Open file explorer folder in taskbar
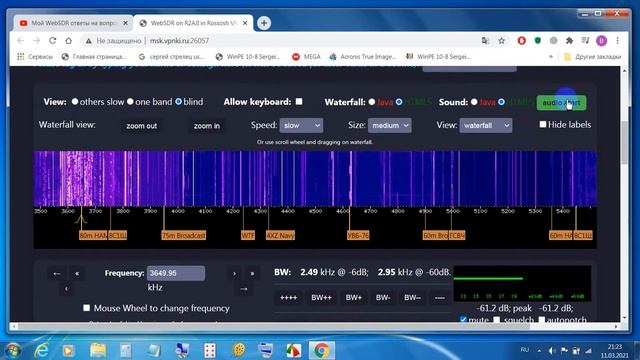640x360 pixels. click(x=98, y=350)
